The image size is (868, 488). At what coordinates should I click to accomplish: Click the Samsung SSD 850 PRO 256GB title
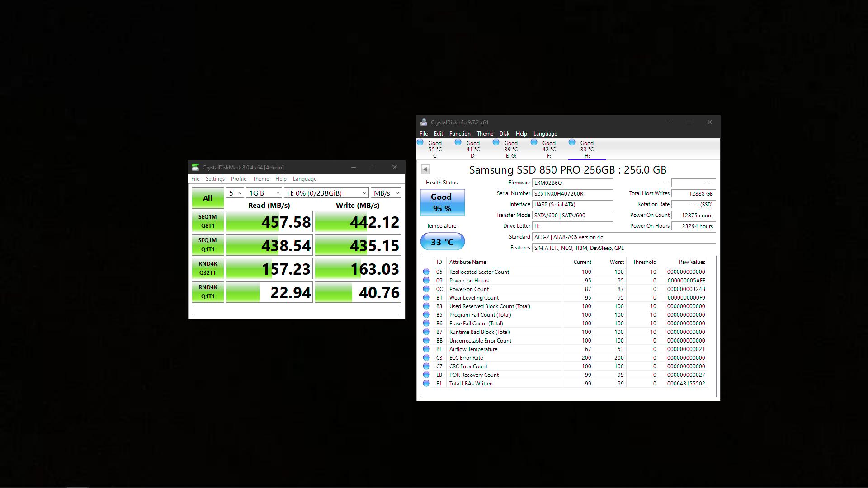pos(568,170)
